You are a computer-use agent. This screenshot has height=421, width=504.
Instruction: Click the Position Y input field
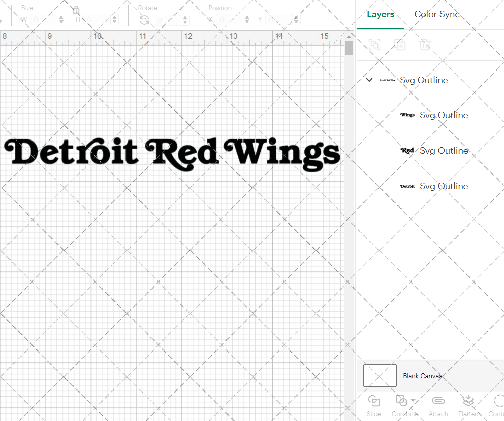coord(279,20)
